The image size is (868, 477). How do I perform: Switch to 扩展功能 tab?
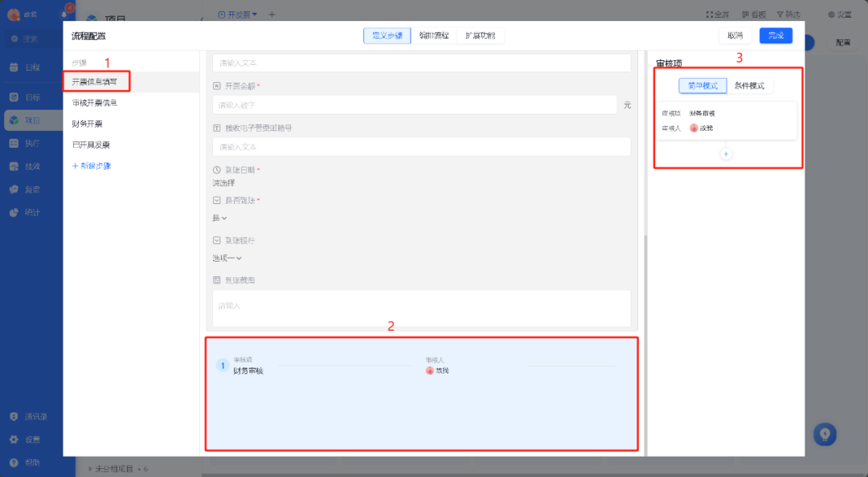[x=480, y=35]
